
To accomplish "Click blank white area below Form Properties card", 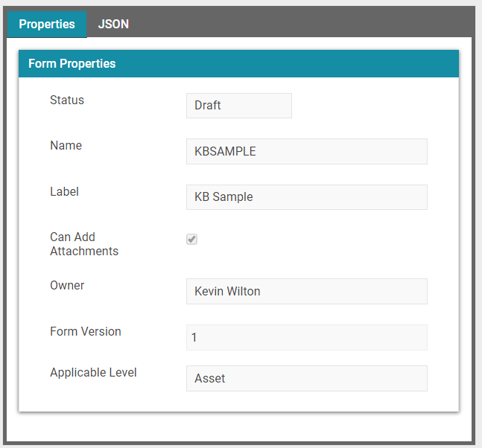I will tap(238, 427).
